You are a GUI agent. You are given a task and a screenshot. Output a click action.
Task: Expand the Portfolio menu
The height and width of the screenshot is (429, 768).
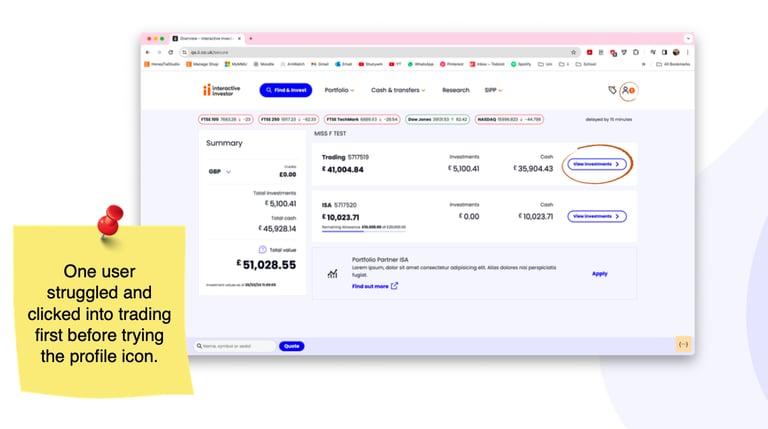pyautogui.click(x=339, y=90)
